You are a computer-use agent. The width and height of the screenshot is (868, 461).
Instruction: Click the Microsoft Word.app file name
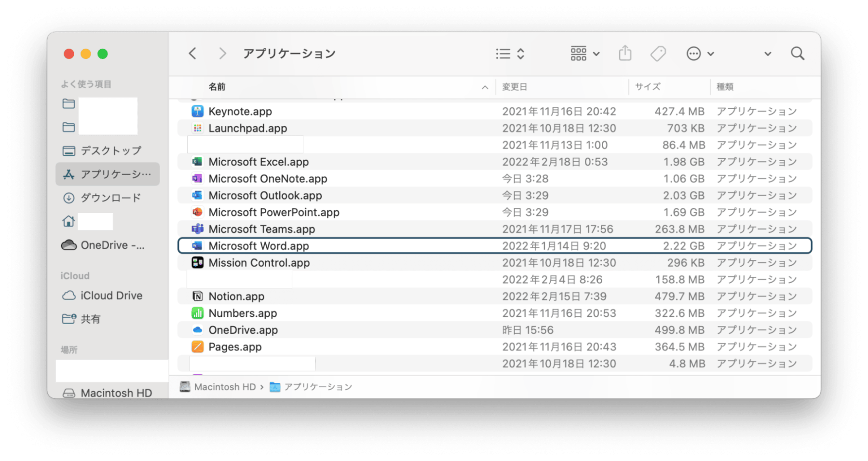point(259,246)
